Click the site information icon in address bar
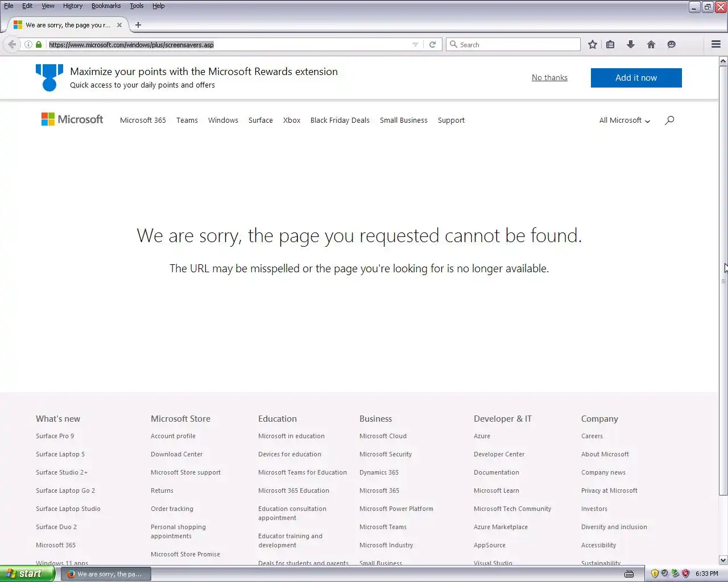Viewport: 728px width, 582px height. [x=28, y=44]
